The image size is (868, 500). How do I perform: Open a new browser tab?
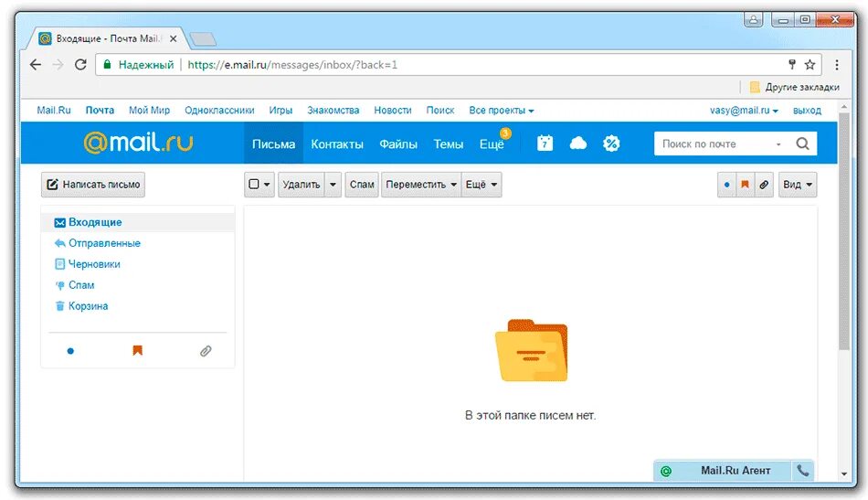point(203,39)
